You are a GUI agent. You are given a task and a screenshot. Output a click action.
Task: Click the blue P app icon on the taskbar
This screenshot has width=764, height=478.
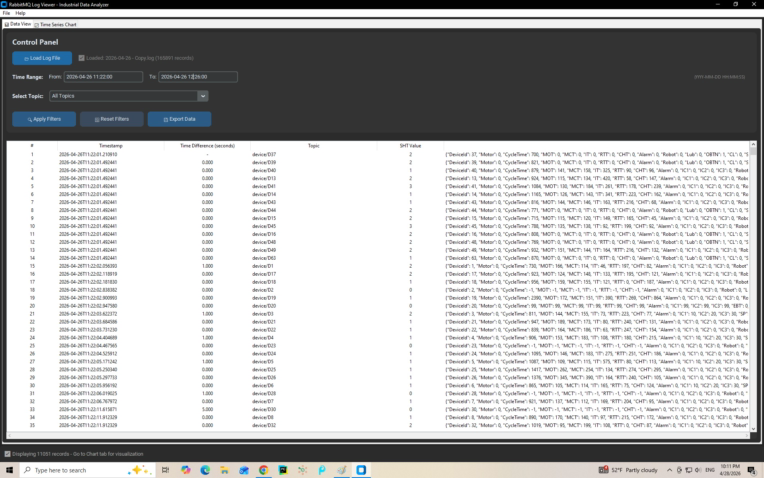click(x=322, y=470)
